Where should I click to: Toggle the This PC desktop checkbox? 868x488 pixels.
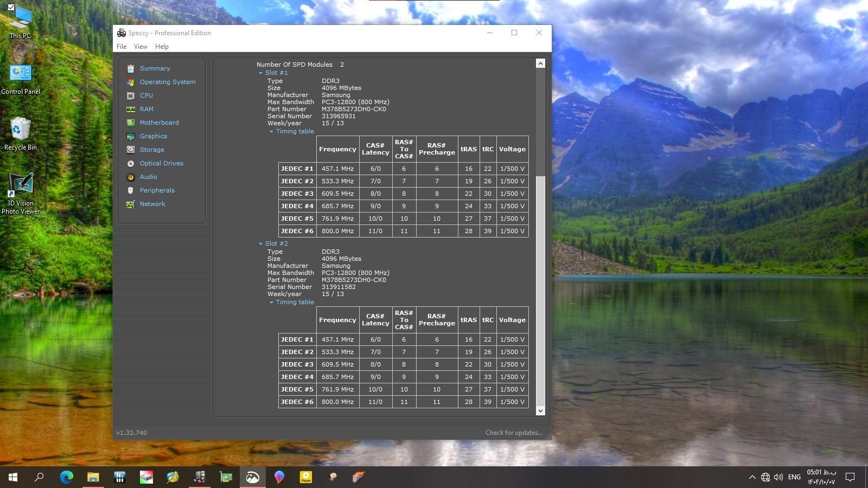(x=11, y=8)
